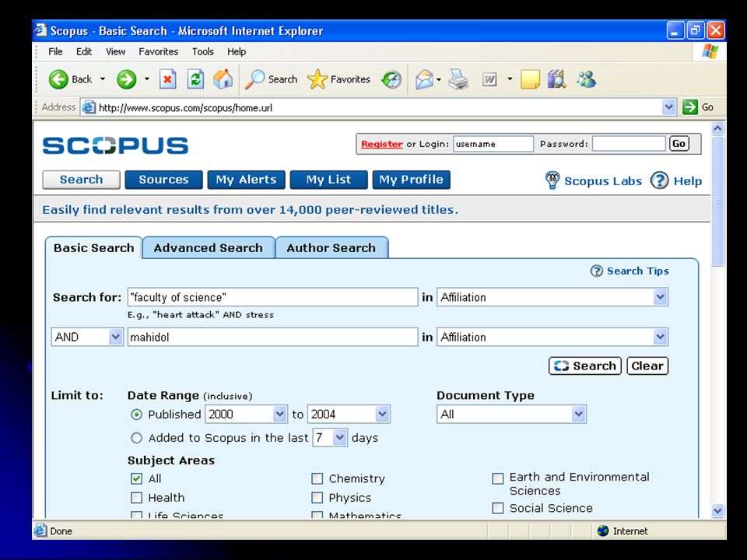This screenshot has height=560, width=747.
Task: Open the AND operator dropdown
Action: [115, 337]
